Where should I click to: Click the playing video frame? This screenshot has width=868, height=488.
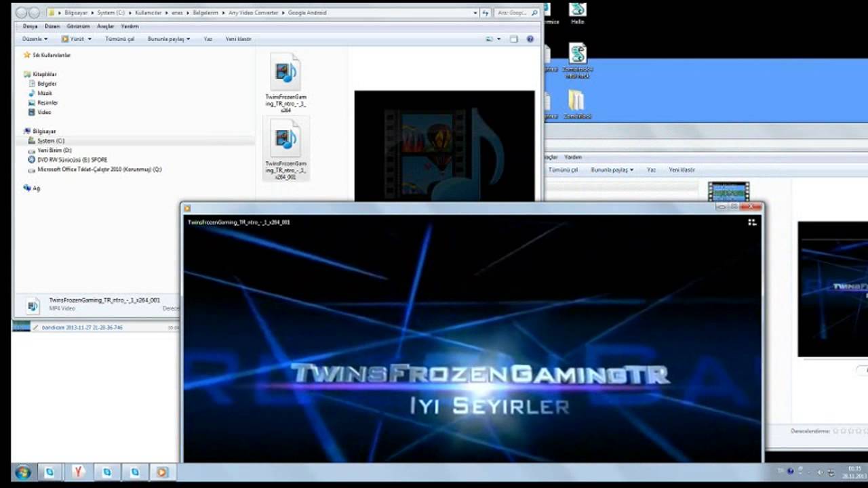(x=472, y=339)
